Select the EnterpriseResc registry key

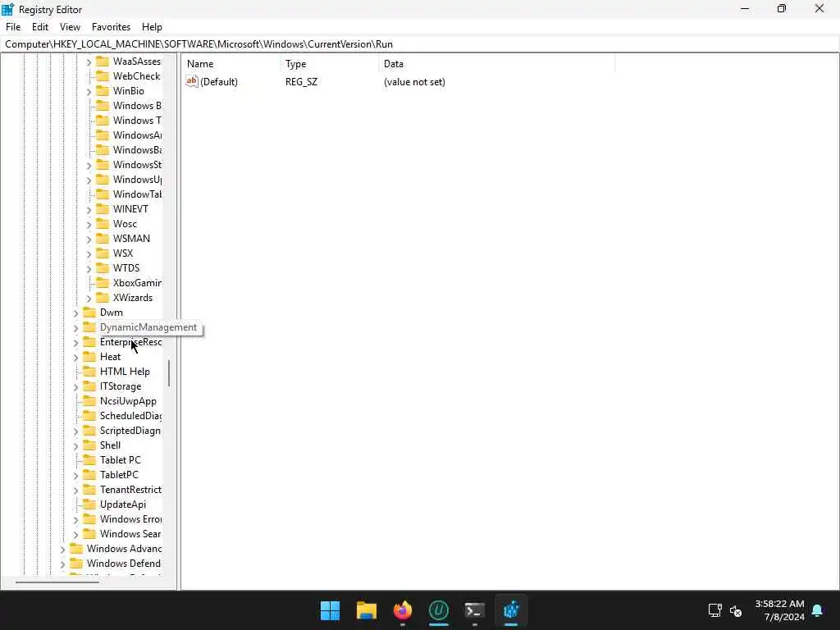(x=130, y=342)
